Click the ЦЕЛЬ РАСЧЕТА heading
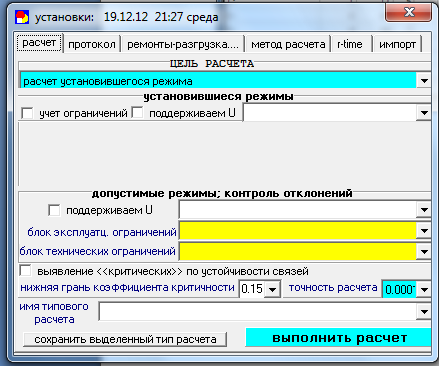Image resolution: width=439 pixels, height=366 pixels. tap(212, 64)
